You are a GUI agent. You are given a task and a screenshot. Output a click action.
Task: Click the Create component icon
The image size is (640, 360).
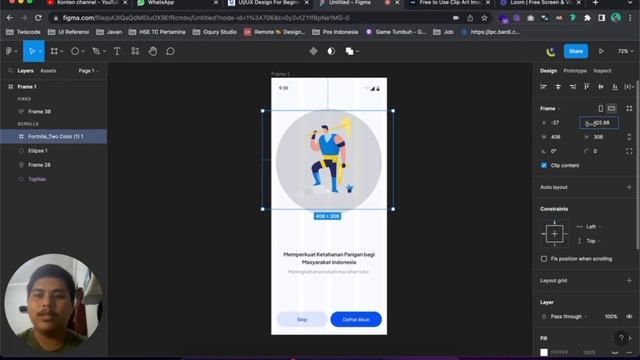pos(313,51)
